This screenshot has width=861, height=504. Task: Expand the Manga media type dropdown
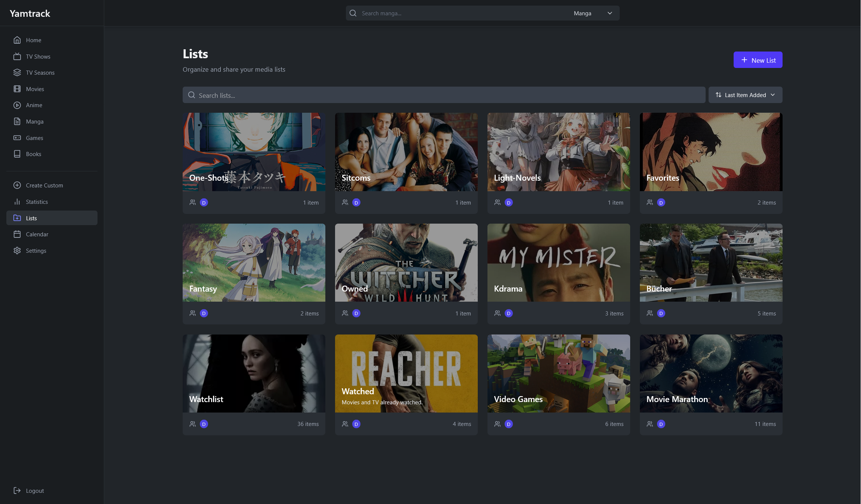(592, 13)
